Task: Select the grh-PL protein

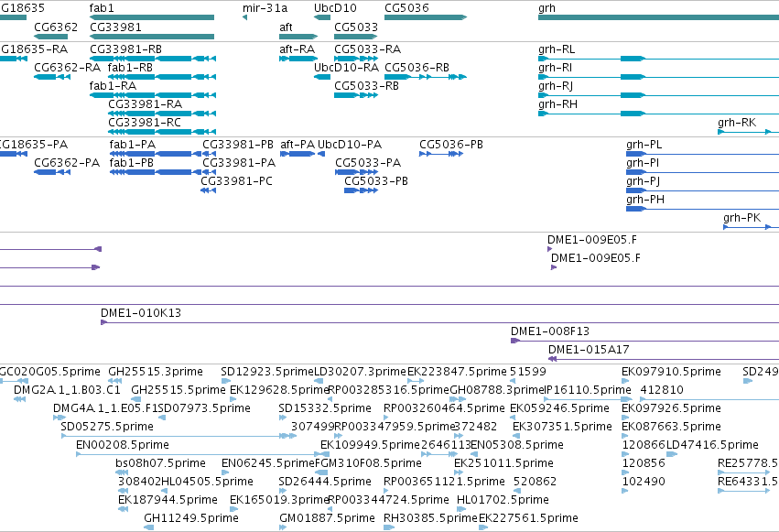Action: (702, 154)
